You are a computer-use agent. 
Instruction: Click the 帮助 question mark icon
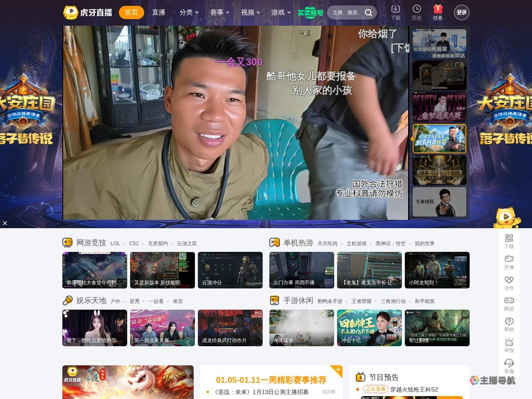509,321
